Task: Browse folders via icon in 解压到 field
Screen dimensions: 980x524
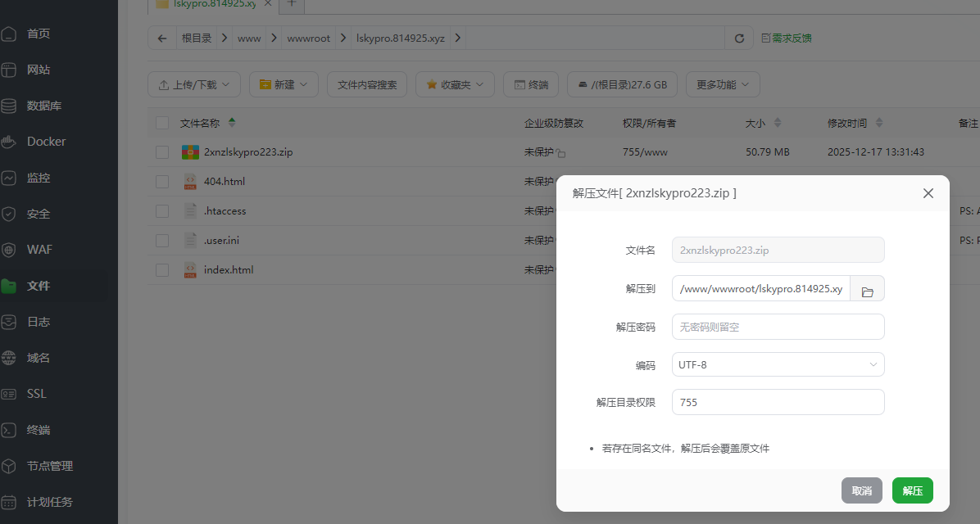Action: point(867,288)
